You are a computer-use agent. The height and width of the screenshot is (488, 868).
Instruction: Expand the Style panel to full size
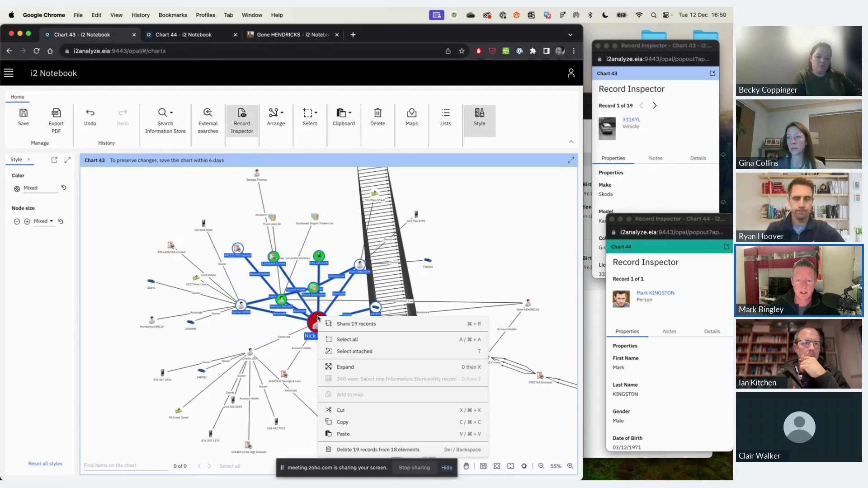pos(67,160)
